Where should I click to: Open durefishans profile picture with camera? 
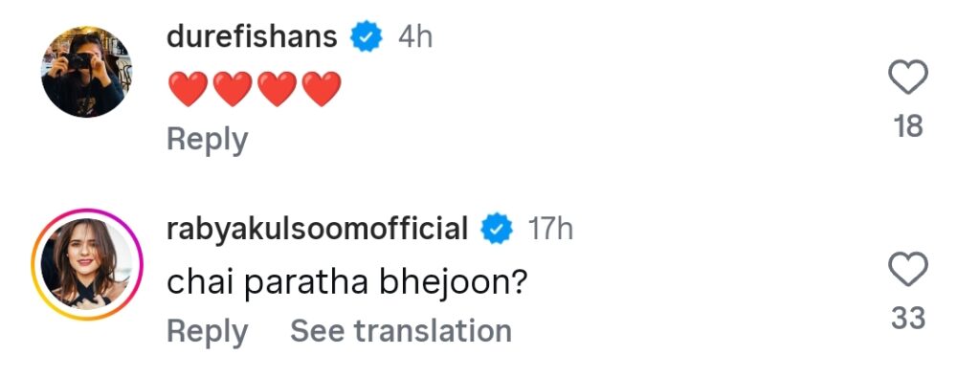pyautogui.click(x=87, y=71)
